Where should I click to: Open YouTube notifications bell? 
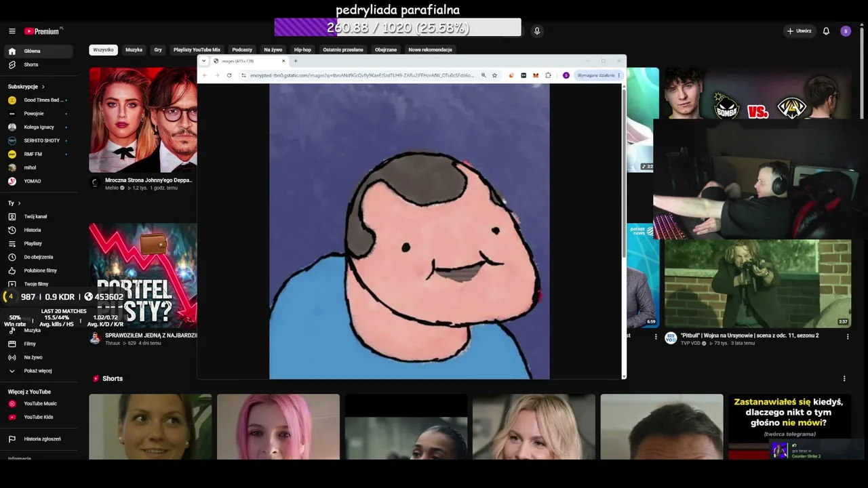pyautogui.click(x=826, y=31)
